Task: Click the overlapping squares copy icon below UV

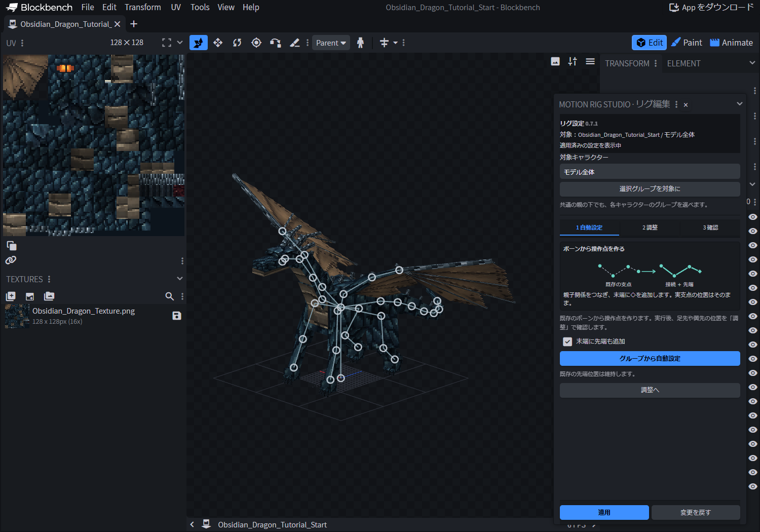Action: click(12, 246)
